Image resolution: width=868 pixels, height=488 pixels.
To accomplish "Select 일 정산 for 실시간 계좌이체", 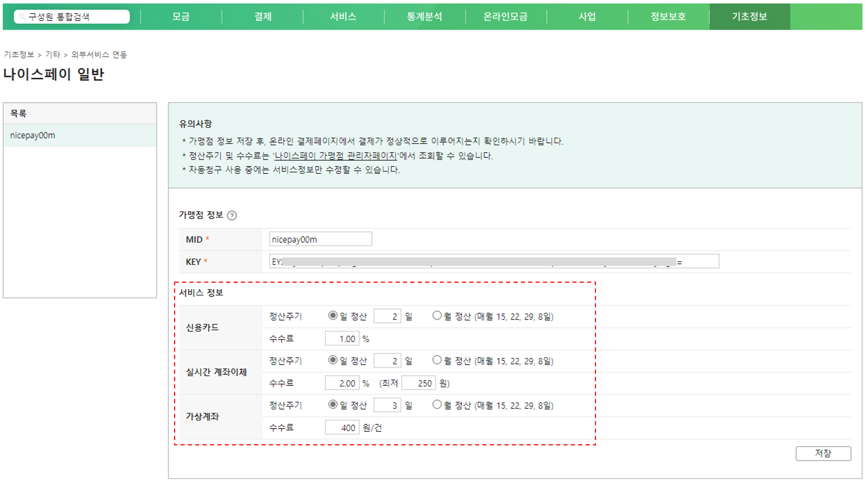I will pyautogui.click(x=332, y=360).
